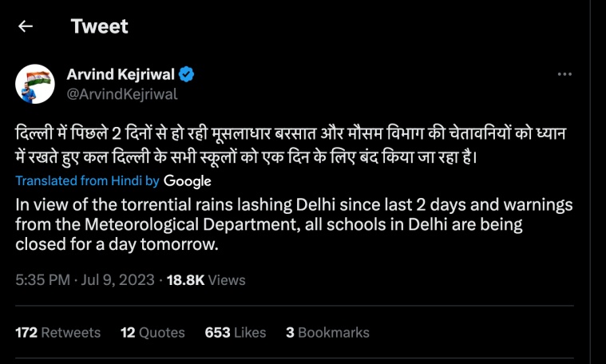Image resolution: width=606 pixels, height=364 pixels.
Task: Click the 3 Bookmarks count
Action: pyautogui.click(x=327, y=332)
